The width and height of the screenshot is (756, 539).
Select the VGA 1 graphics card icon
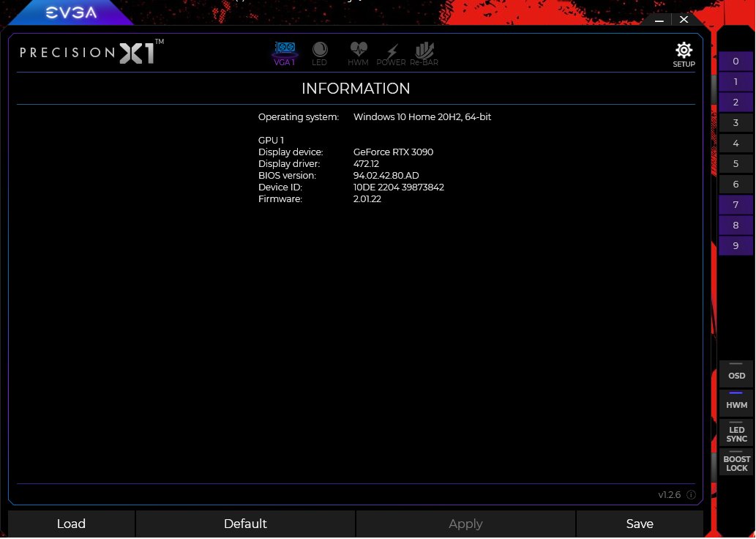[285, 53]
